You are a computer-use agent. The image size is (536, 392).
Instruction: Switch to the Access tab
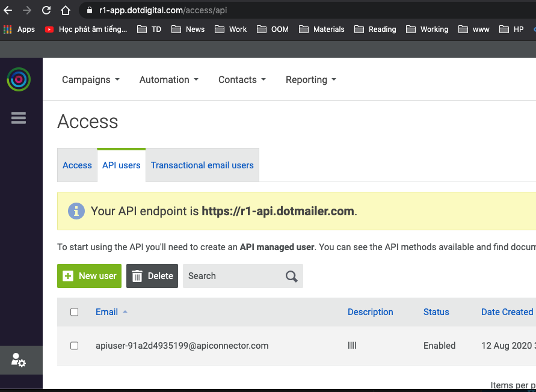[x=77, y=165]
